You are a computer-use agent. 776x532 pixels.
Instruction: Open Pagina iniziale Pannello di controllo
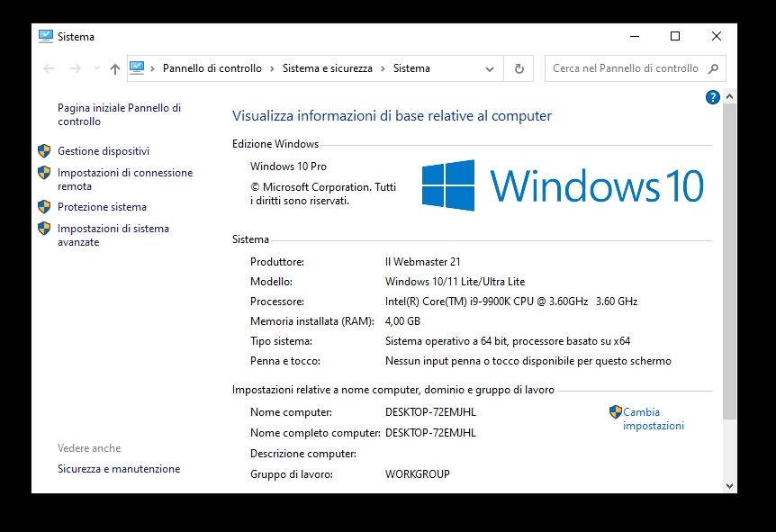tap(119, 114)
